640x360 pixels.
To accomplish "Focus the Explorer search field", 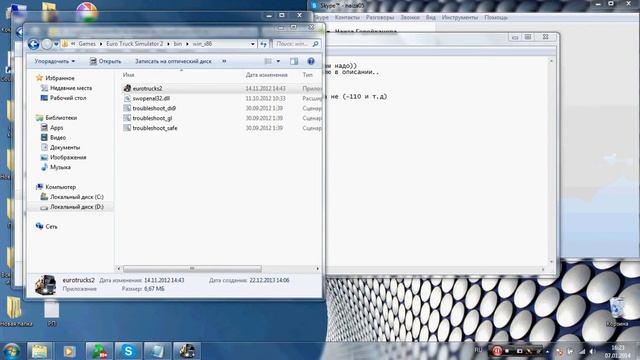I will click(292, 44).
